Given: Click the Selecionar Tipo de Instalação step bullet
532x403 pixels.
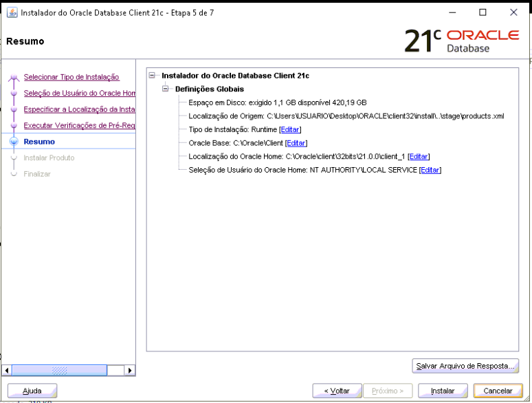Looking at the screenshot, I should tap(14, 78).
